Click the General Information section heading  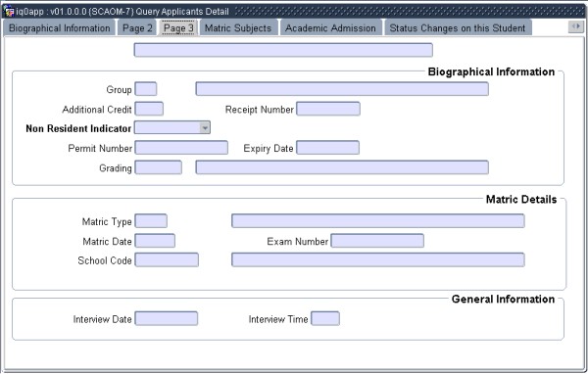coord(503,299)
